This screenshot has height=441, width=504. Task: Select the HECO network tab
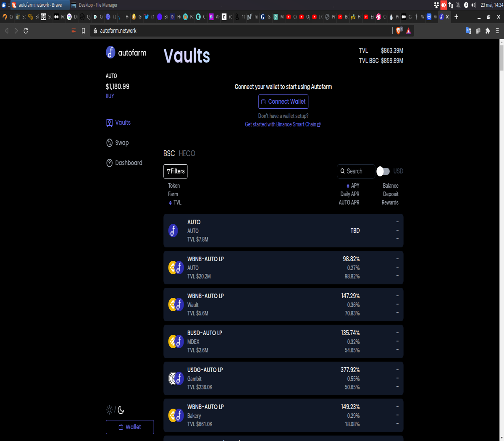[x=187, y=153]
